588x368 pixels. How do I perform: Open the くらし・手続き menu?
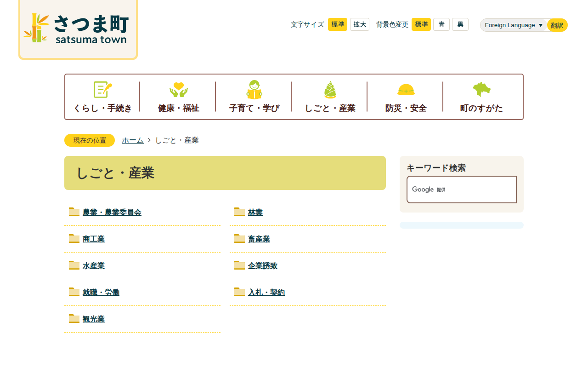(x=103, y=97)
